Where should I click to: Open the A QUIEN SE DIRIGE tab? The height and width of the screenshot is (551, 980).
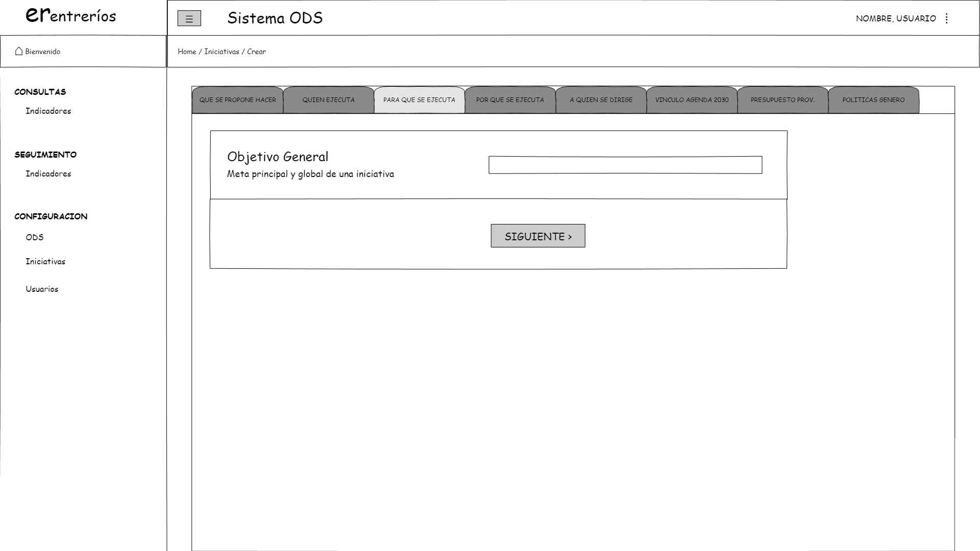pyautogui.click(x=601, y=100)
